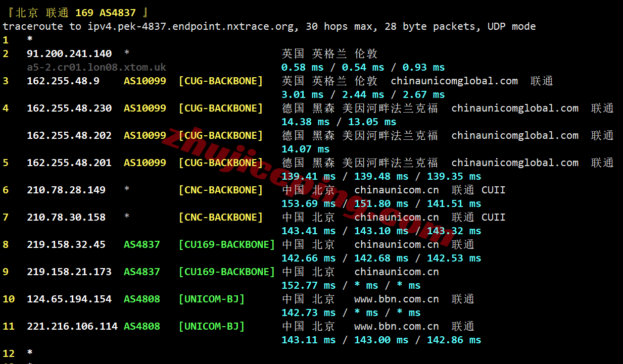The image size is (623, 364).
Task: Click latency line 0.58 ms / 0.54 ms / 0.93 ms
Action: 363,67
